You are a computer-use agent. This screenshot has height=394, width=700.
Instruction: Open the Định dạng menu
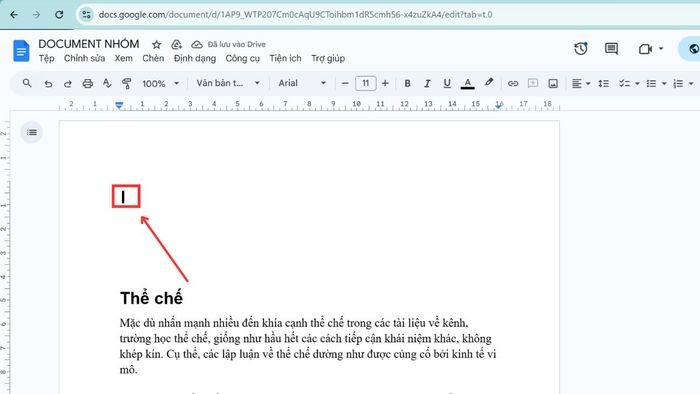(x=195, y=58)
